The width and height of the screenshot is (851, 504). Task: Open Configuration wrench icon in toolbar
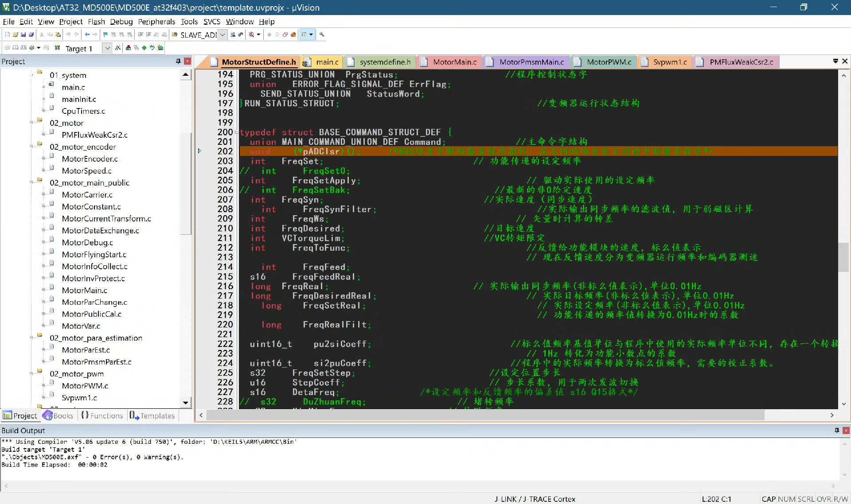pos(322,35)
